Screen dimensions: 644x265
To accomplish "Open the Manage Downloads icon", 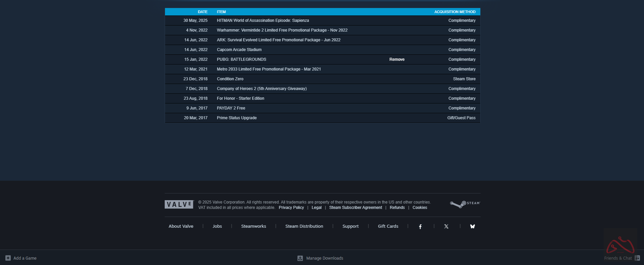I will (300, 258).
